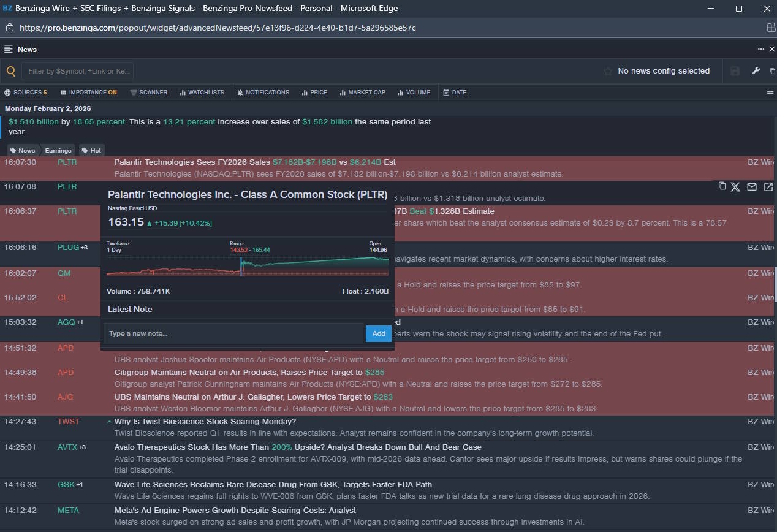The height and width of the screenshot is (532, 777).
Task: Open the Sources filter dropdown
Action: pos(26,93)
